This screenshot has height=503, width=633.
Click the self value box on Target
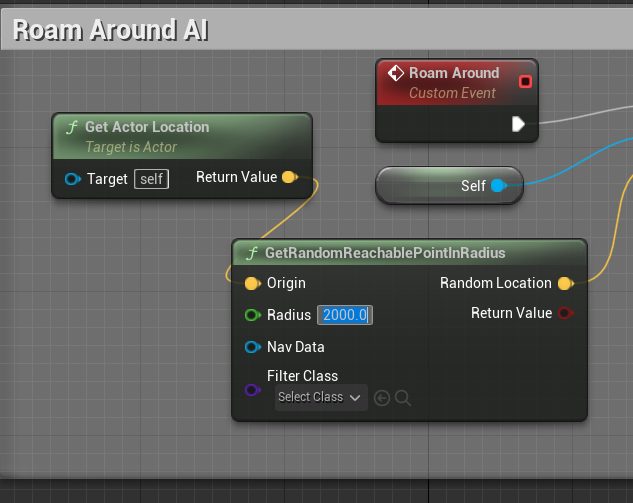pyautogui.click(x=152, y=179)
